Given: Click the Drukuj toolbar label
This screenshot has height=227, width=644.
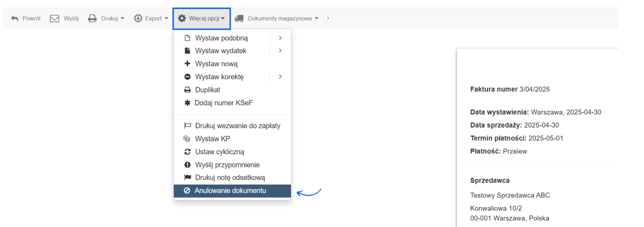Looking at the screenshot, I should click(110, 19).
